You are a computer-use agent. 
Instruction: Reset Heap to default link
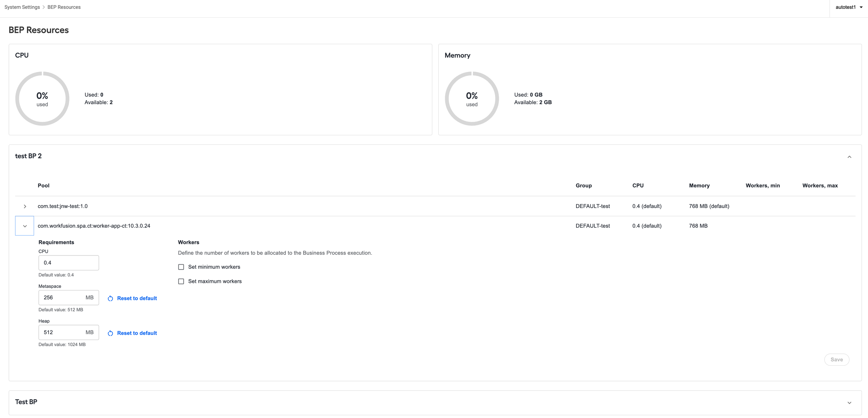pos(137,333)
